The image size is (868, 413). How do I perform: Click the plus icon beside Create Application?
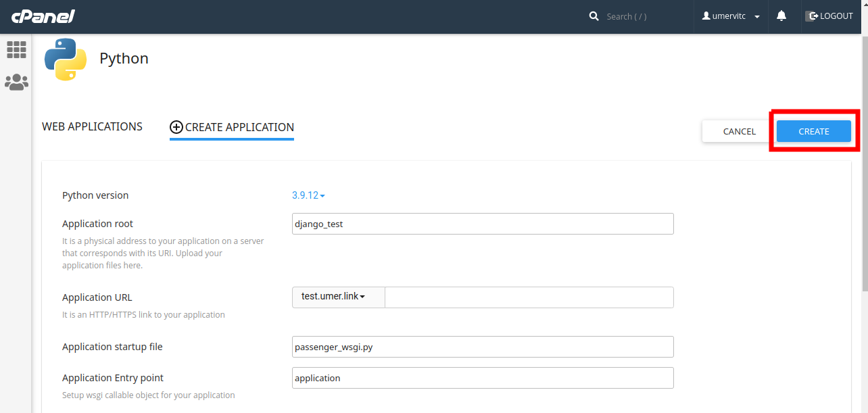pyautogui.click(x=176, y=127)
